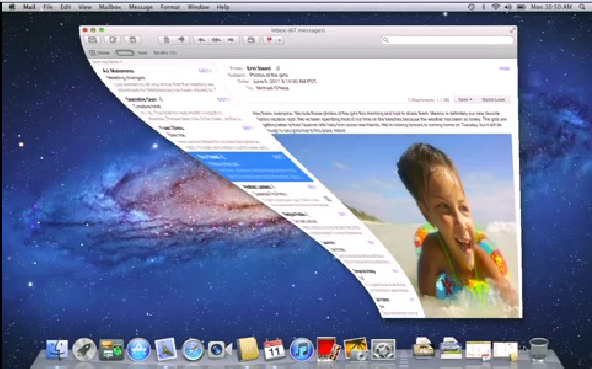
Task: Open the View menu
Action: (85, 7)
